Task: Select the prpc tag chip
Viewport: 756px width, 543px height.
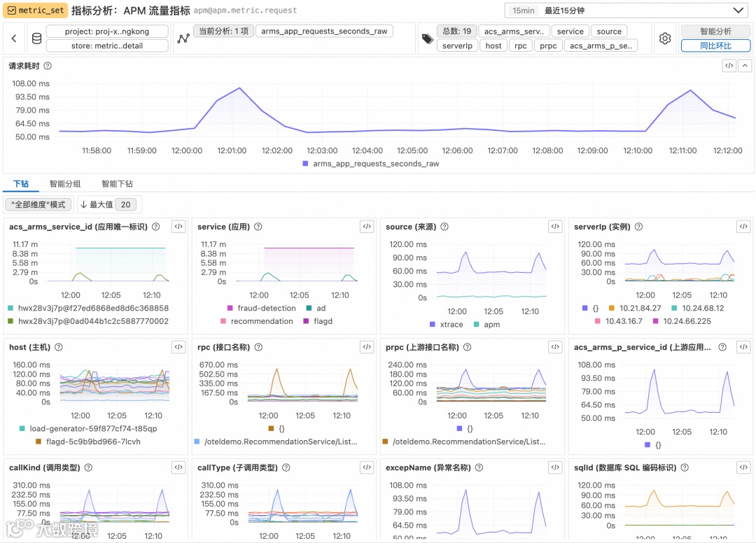Action: [548, 45]
